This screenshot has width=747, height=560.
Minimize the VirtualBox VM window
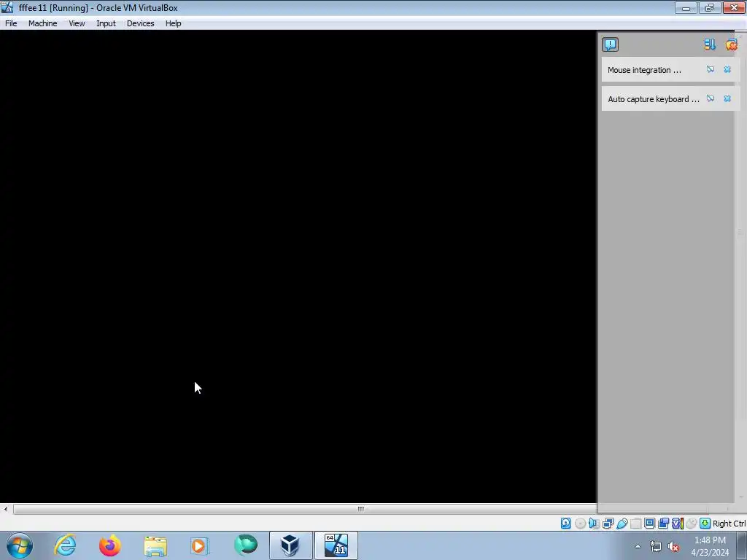686,7
